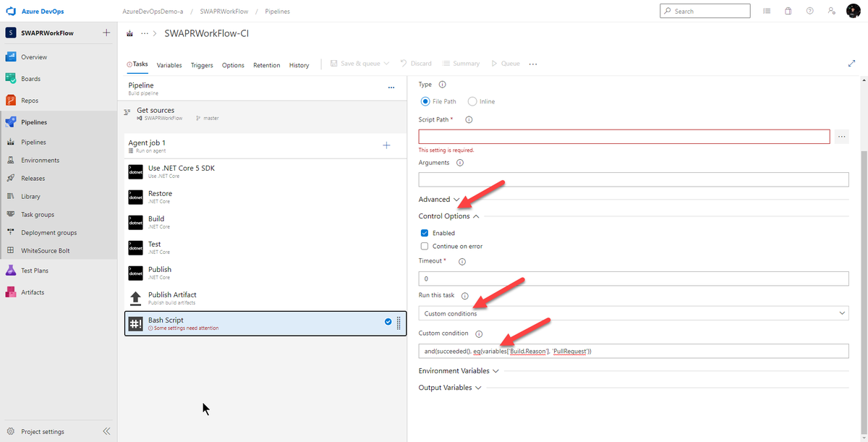Open toolbar more actions ellipsis

tap(533, 64)
